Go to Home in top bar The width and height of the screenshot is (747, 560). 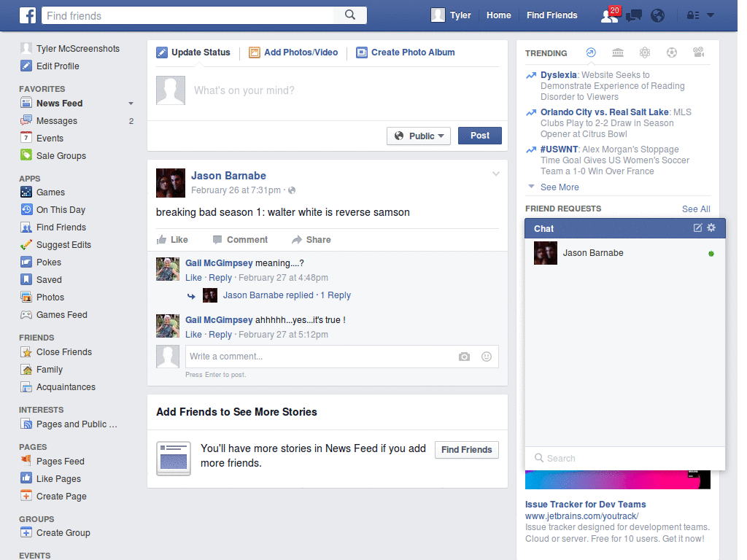coord(499,15)
